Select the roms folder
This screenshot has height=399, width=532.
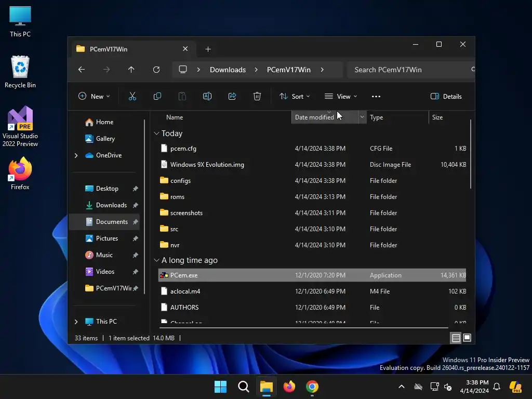click(178, 197)
